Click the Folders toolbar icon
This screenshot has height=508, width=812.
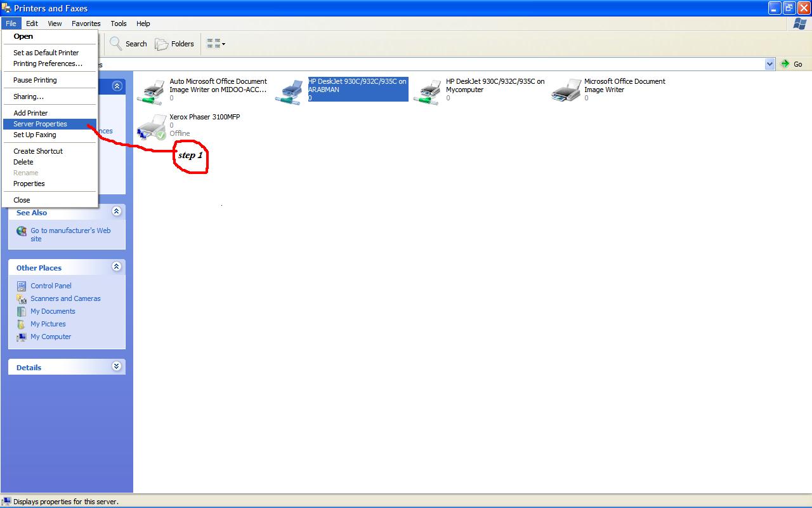click(x=162, y=44)
